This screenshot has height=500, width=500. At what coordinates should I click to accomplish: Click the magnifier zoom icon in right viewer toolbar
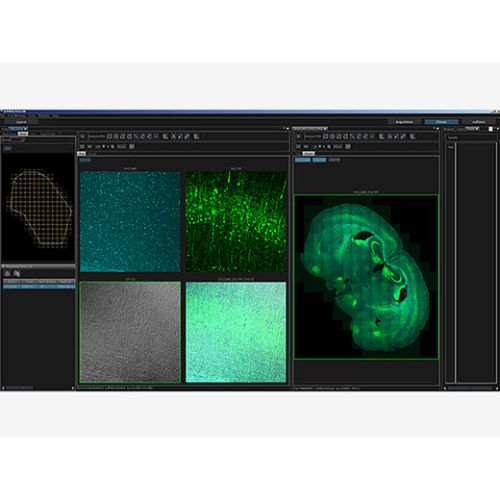pyautogui.click(x=329, y=147)
